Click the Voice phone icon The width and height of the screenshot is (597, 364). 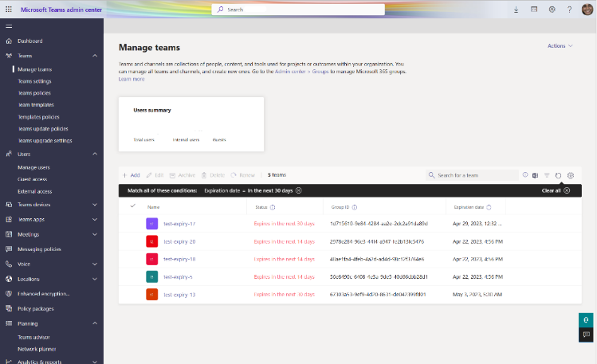[9, 264]
